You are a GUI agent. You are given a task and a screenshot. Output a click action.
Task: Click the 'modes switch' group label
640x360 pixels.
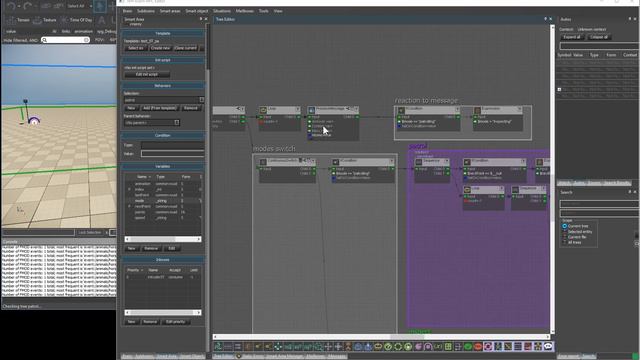274,149
